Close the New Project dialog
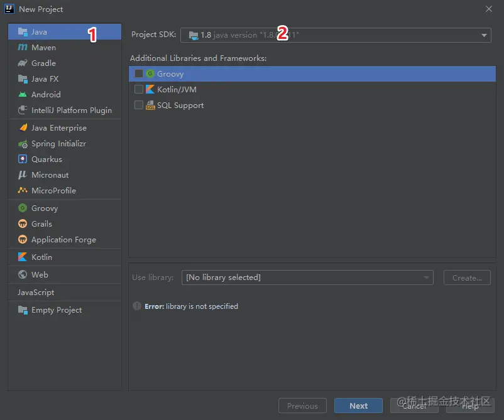Viewport: 504px width, 420px height. 488,9
